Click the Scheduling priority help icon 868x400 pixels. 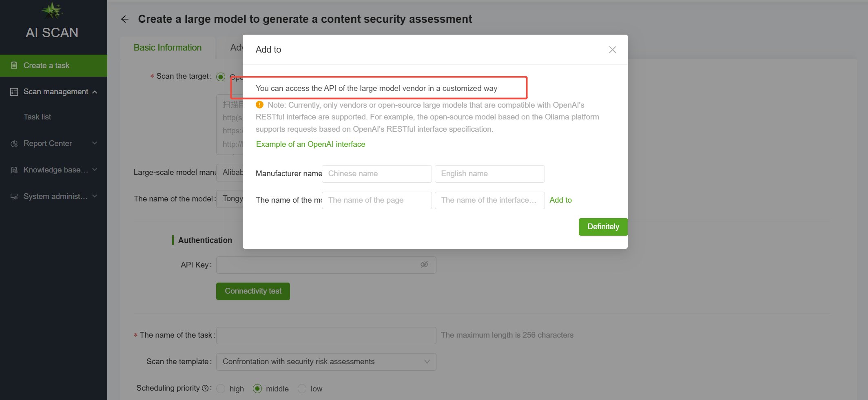205,388
